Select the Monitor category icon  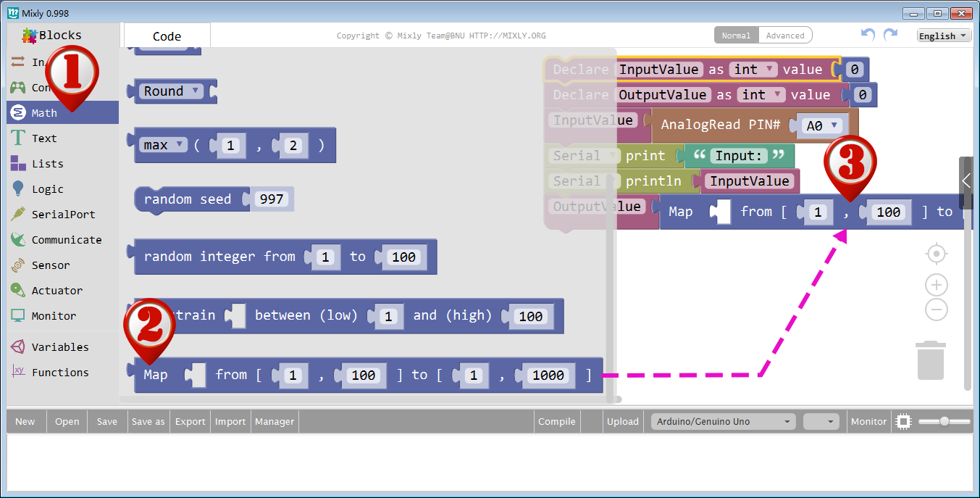click(19, 316)
